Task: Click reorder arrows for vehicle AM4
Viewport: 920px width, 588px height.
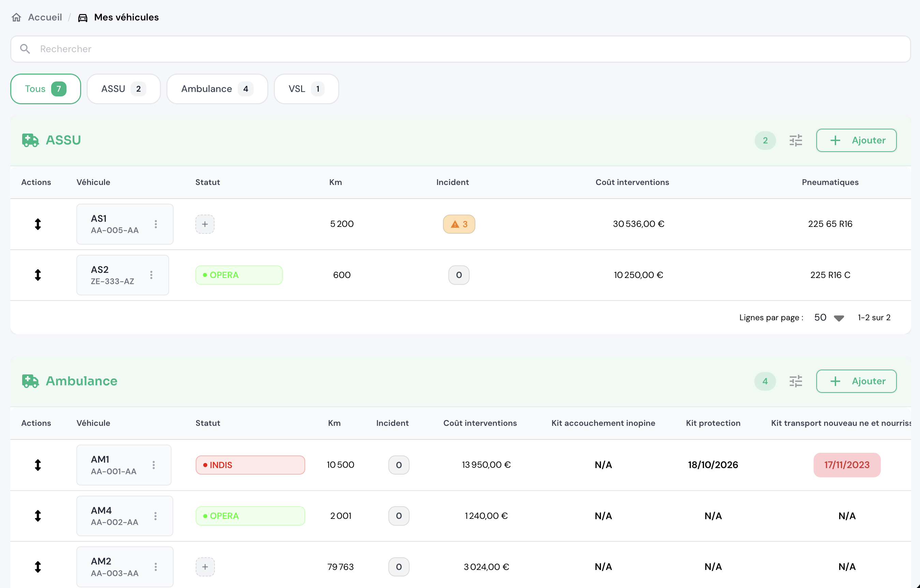Action: pos(38,516)
